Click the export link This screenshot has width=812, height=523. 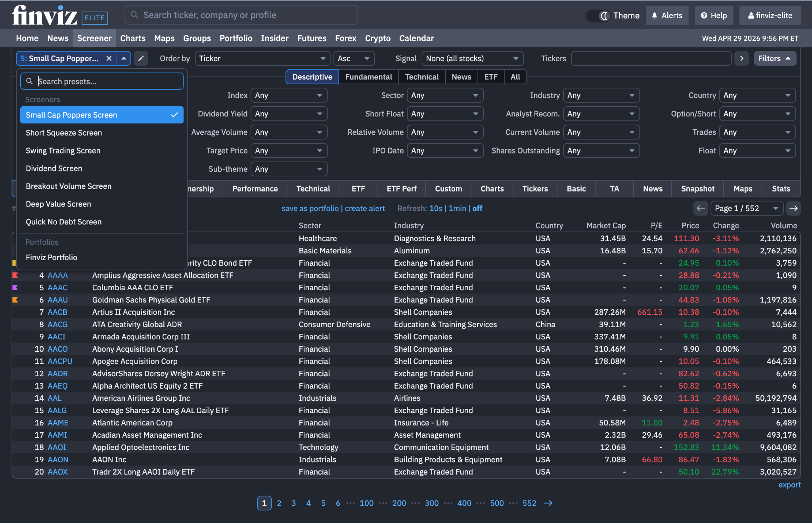789,485
